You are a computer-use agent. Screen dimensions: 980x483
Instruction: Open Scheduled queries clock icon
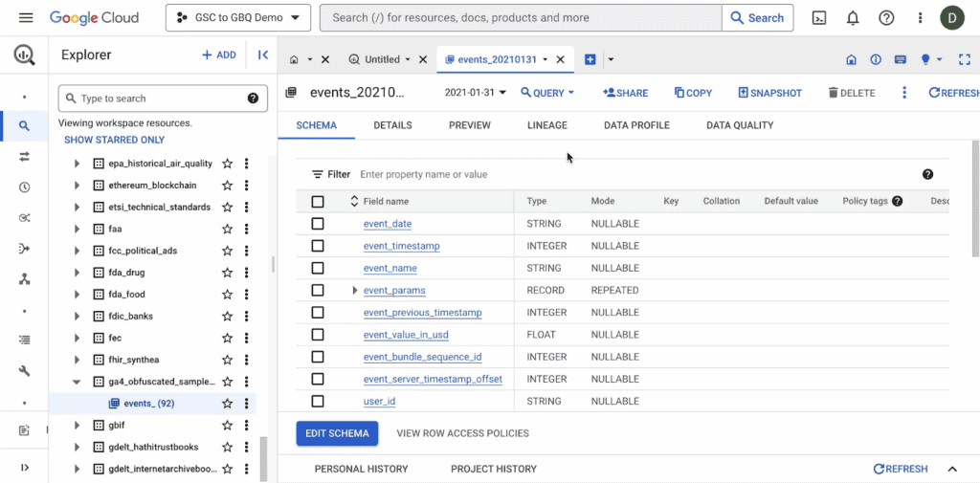24,187
